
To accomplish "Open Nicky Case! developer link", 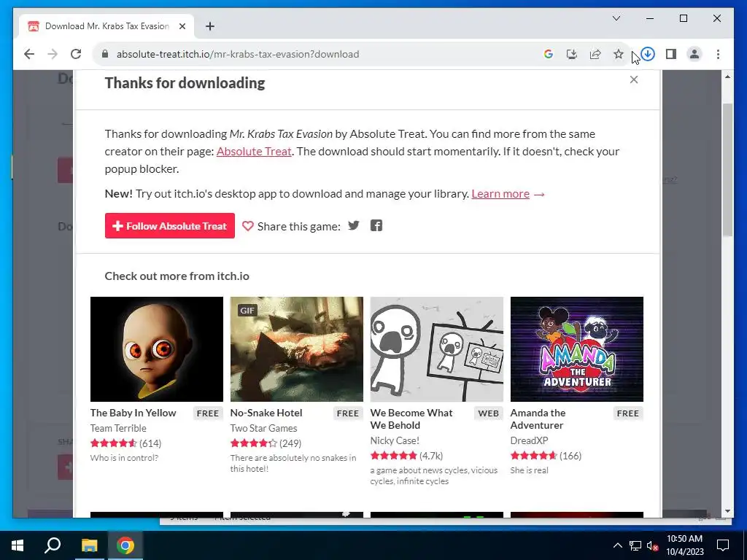I will coord(395,440).
